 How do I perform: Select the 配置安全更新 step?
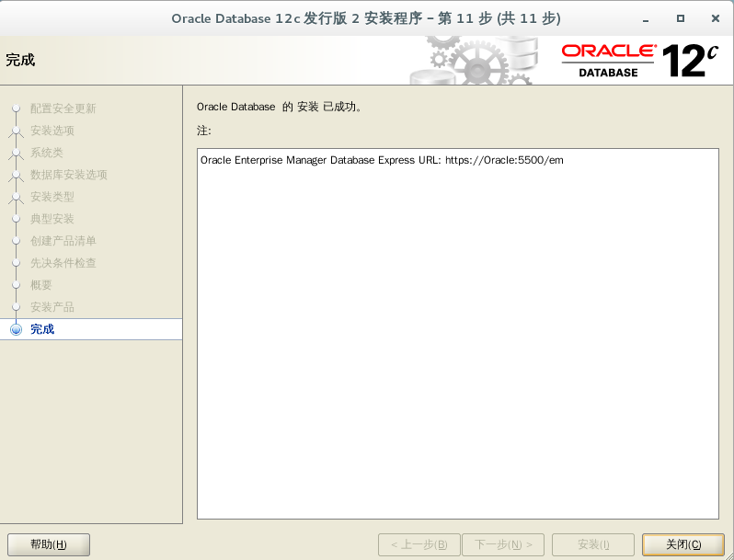63,109
